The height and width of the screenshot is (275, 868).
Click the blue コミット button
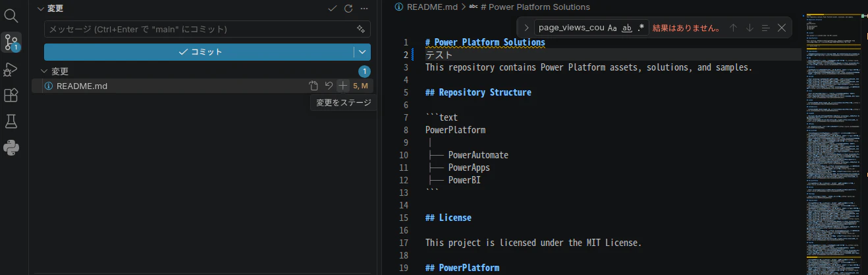click(x=199, y=51)
